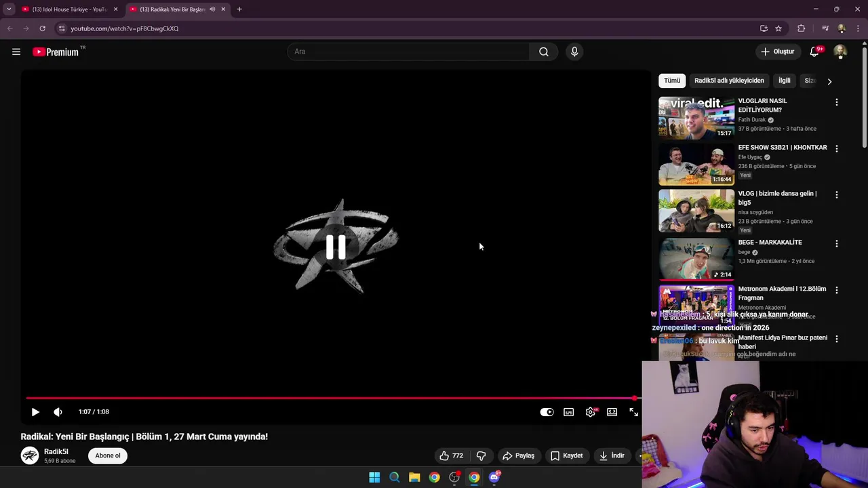Screen dimensions: 868x488
Task: Mute the Radikal tab audio icon
Action: point(212,9)
